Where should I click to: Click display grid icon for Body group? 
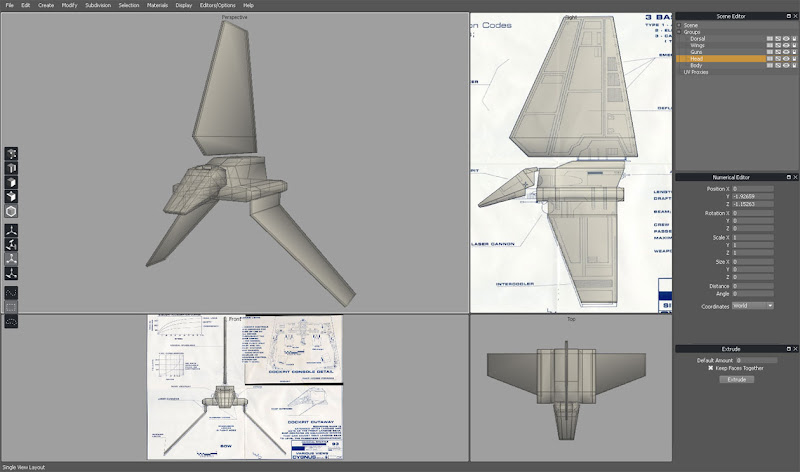[x=770, y=65]
